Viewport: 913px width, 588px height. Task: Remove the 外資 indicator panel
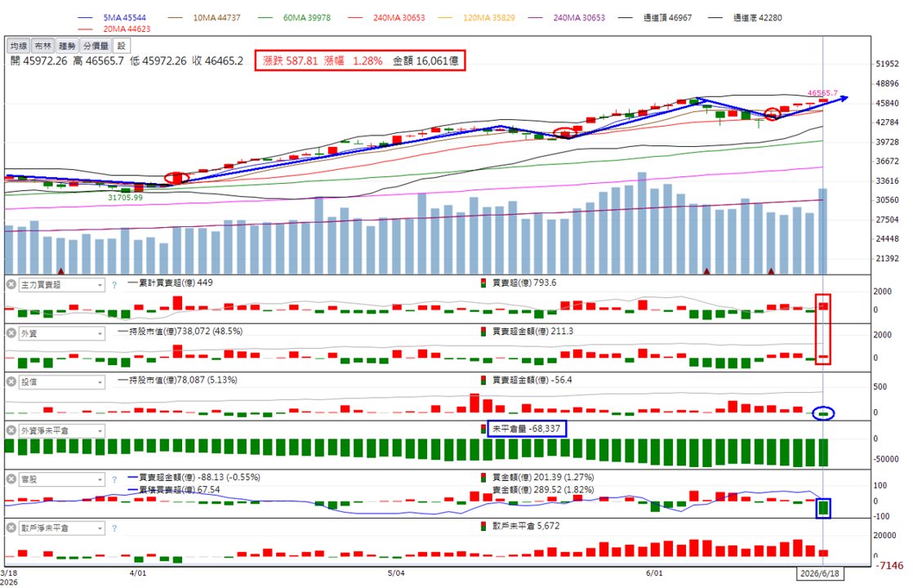[x=11, y=333]
